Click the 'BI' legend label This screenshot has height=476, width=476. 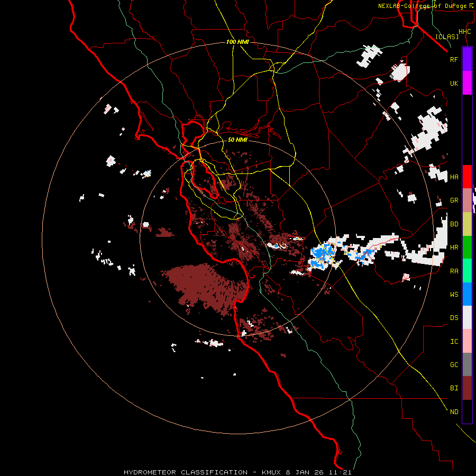pos(454,388)
